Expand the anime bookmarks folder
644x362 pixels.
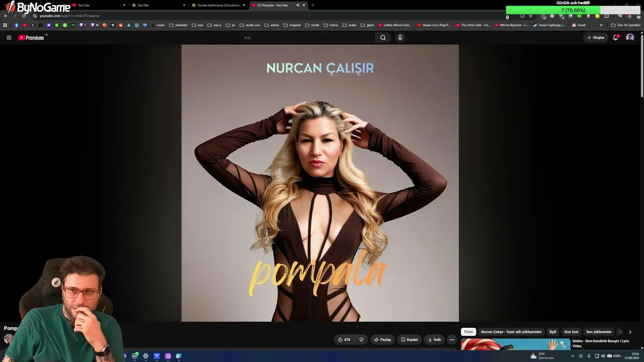[x=272, y=25]
